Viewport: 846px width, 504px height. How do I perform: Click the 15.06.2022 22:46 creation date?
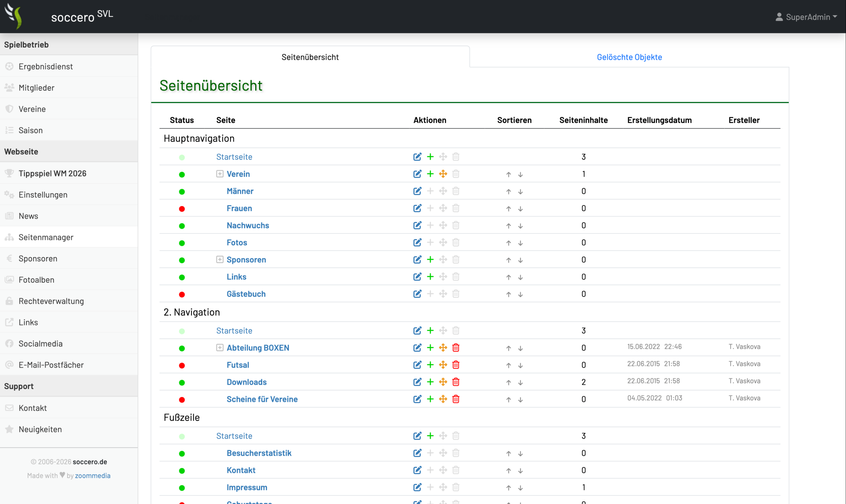654,346
